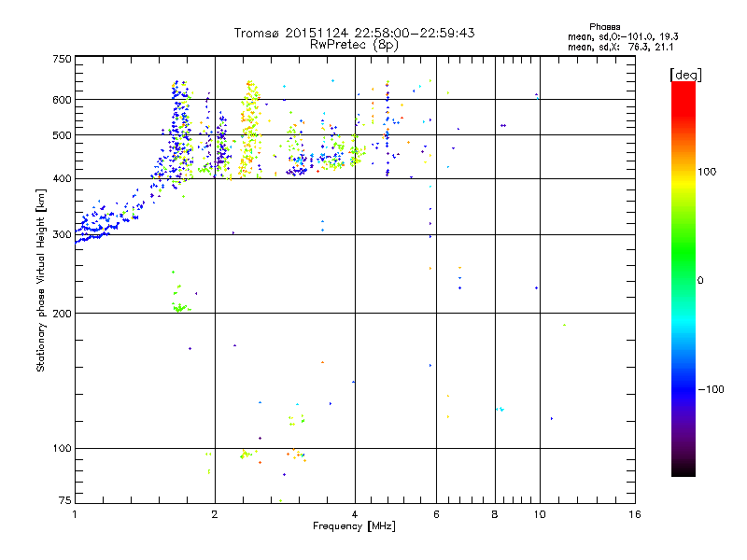Click the 4 tick on frequency axis
Viewport: 747px width, 560px height.
355,514
